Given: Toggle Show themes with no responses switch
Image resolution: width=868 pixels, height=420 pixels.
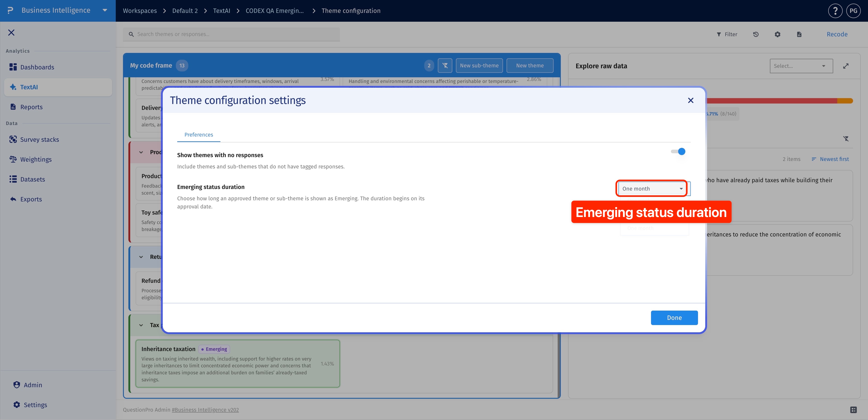Looking at the screenshot, I should tap(678, 152).
